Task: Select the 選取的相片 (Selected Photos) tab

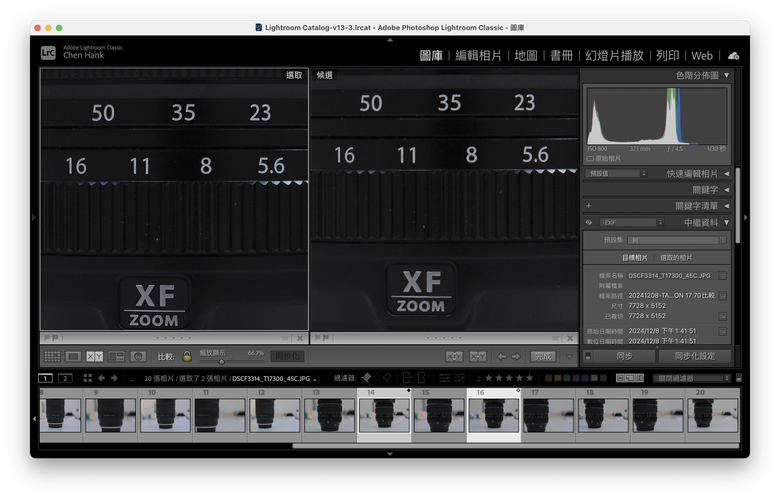Action: [676, 258]
